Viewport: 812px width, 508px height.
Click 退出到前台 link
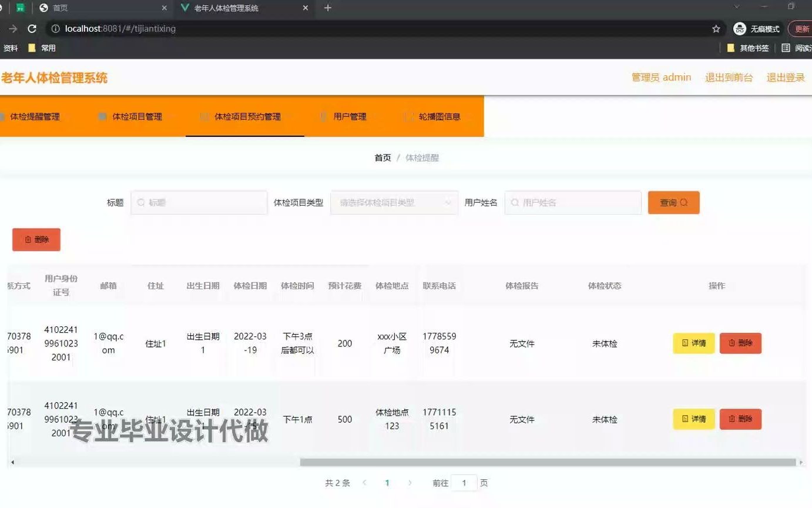pos(729,77)
